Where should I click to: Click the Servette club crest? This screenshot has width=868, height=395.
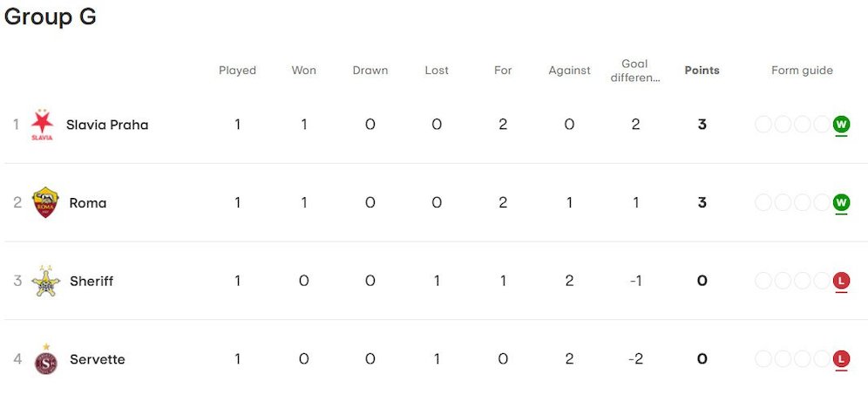point(45,359)
